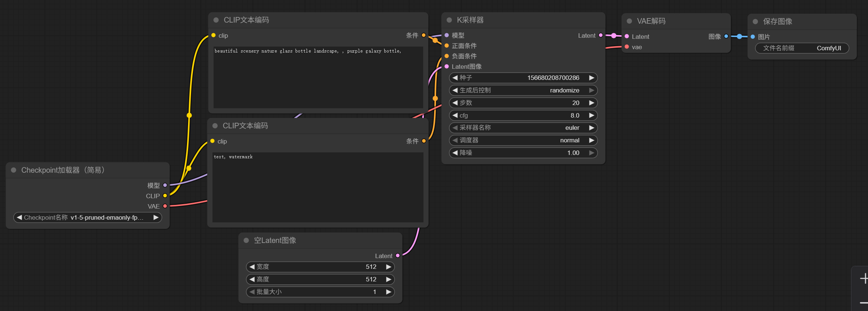The image size is (868, 311).
Task: Zoom in with the plus button
Action: click(x=864, y=278)
